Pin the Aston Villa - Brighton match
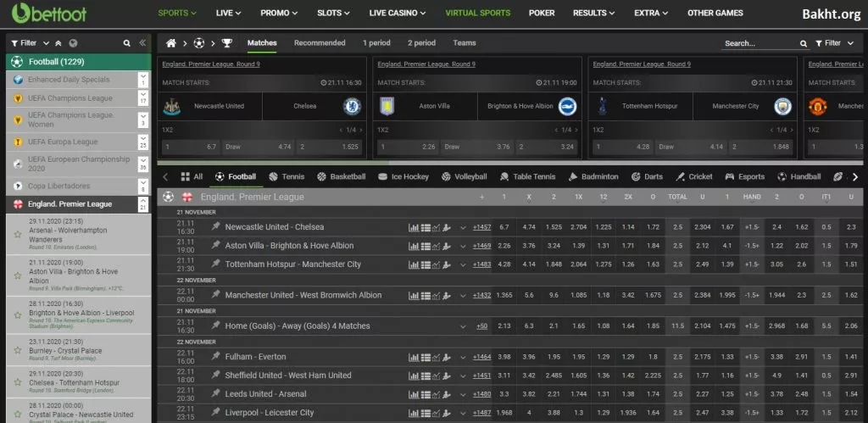This screenshot has width=868, height=423. click(215, 246)
